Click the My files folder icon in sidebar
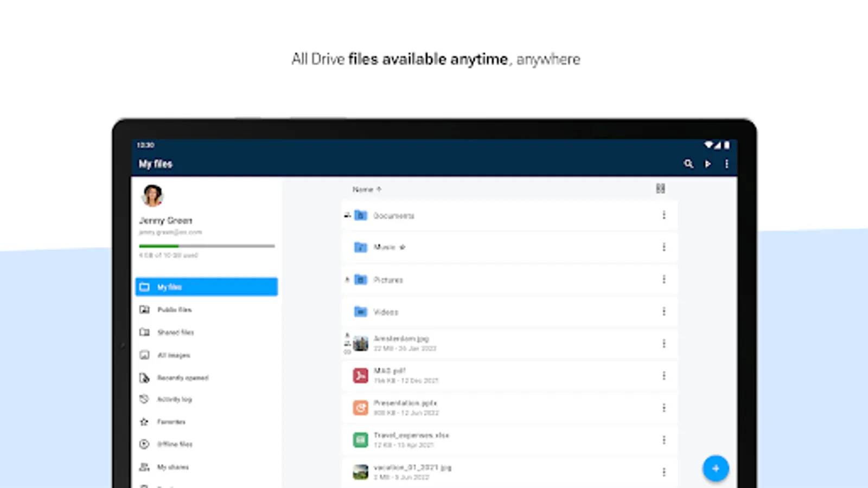868x488 pixels. pyautogui.click(x=144, y=287)
